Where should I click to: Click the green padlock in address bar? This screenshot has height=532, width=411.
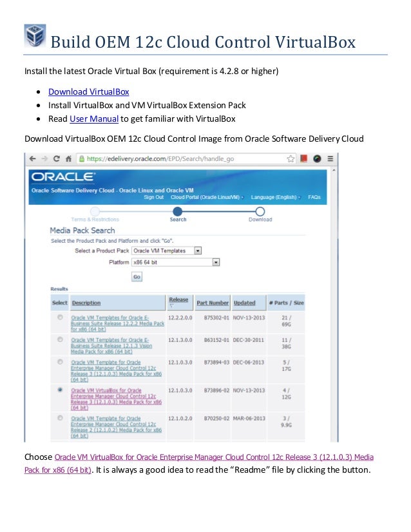(x=81, y=158)
